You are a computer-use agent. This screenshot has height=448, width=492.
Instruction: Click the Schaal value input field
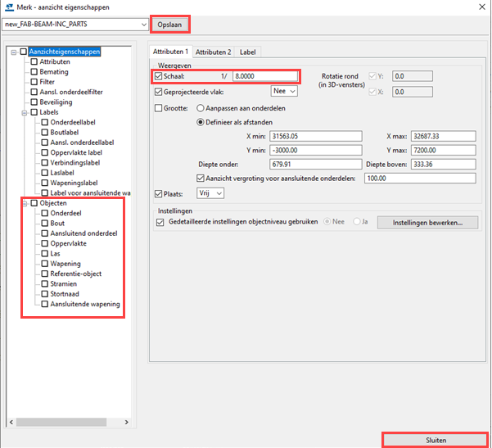[x=264, y=76]
